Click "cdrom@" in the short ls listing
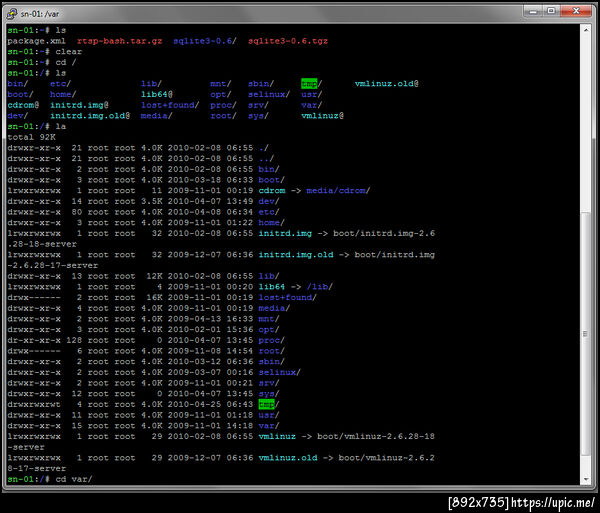The width and height of the screenshot is (600, 513). coord(23,105)
